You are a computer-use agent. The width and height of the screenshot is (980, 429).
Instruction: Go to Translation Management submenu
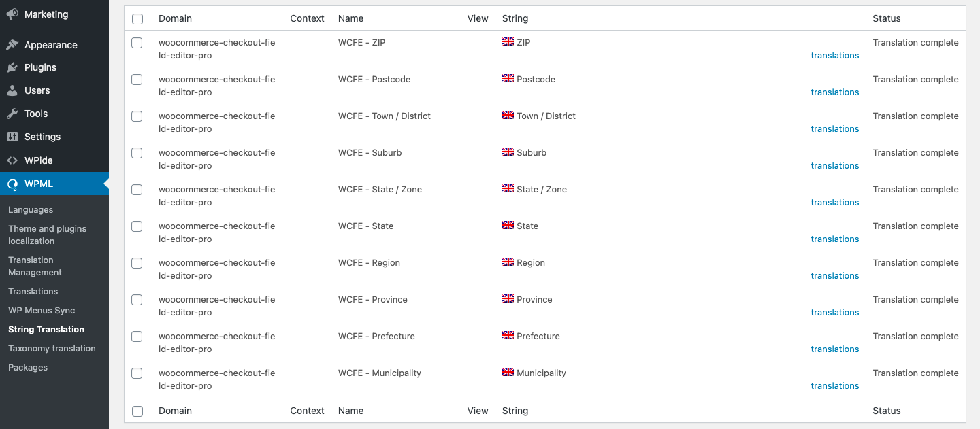click(35, 266)
